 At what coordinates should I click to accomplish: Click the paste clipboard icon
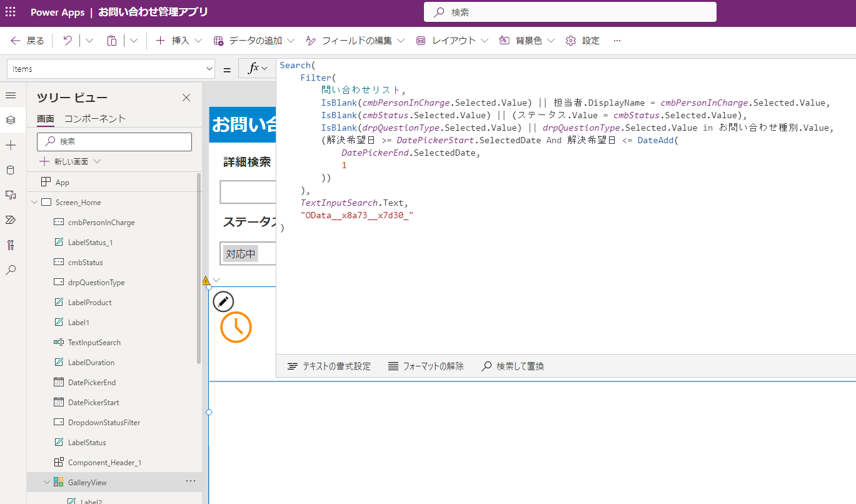click(x=112, y=41)
